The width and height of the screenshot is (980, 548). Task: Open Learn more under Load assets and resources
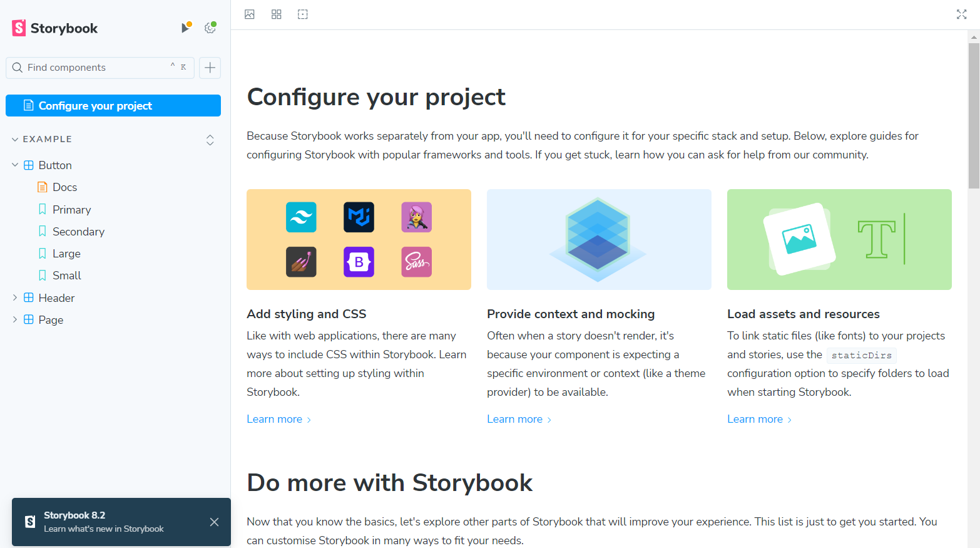(760, 419)
